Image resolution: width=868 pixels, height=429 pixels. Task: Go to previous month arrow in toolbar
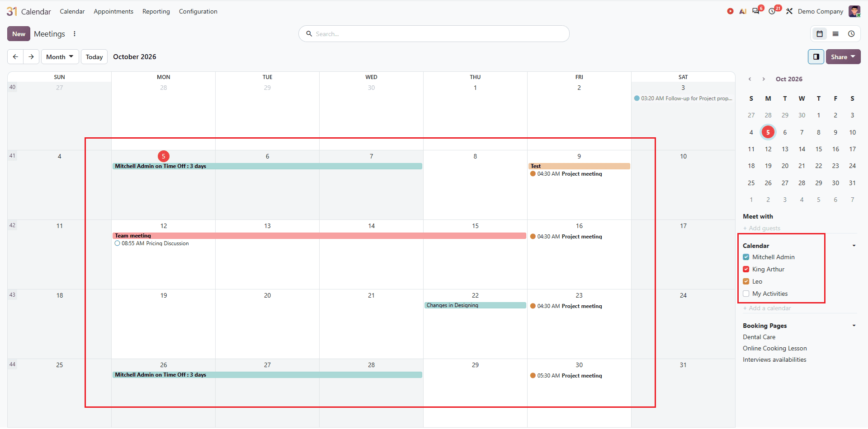tap(15, 57)
